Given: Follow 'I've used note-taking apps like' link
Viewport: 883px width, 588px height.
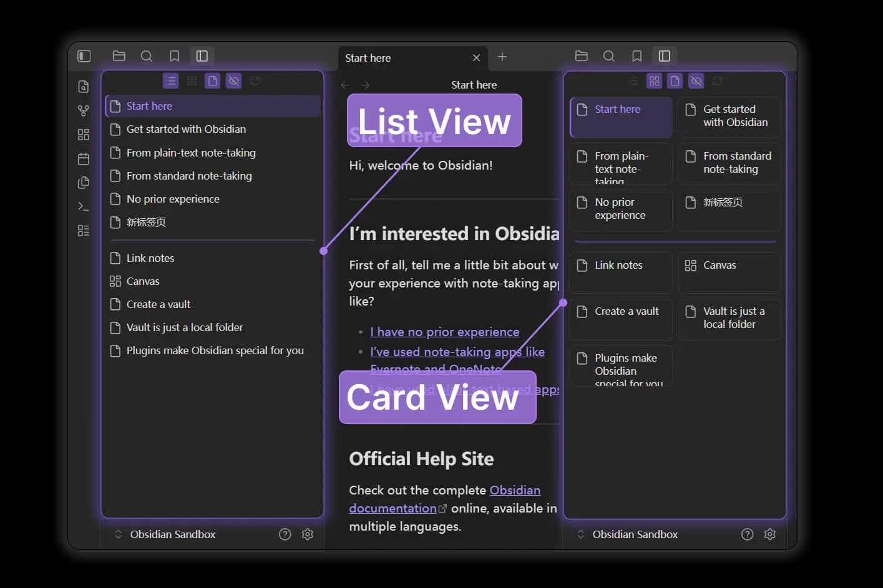Looking at the screenshot, I should 457,352.
